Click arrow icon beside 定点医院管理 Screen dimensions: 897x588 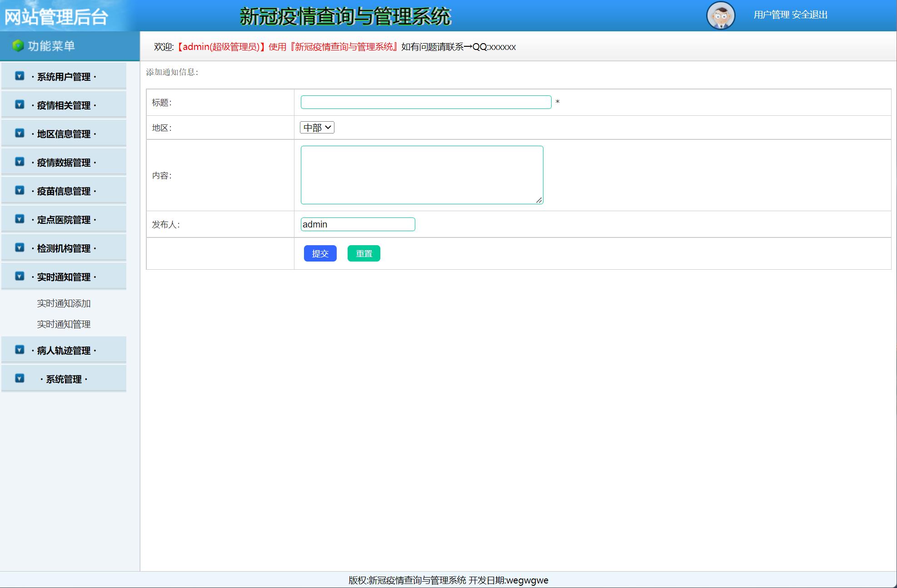tap(20, 219)
